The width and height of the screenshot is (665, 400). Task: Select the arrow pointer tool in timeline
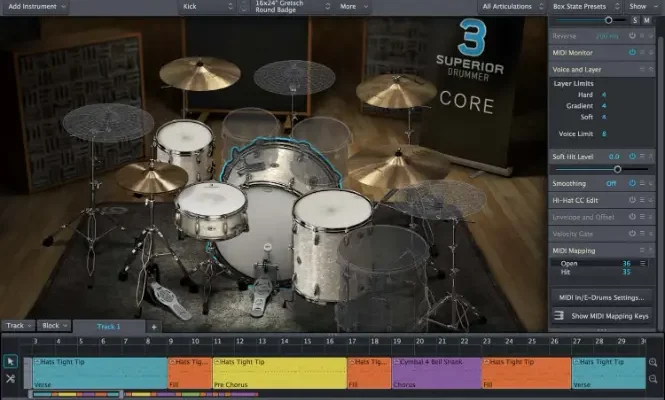[x=10, y=361]
